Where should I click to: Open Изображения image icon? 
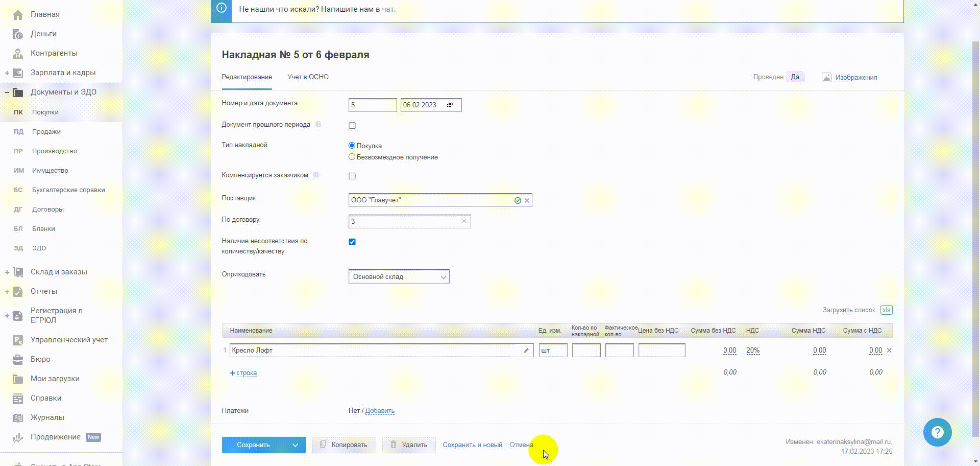coord(826,77)
